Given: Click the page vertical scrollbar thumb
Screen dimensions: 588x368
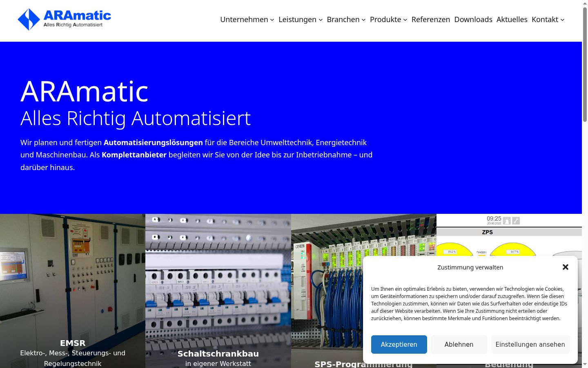Looking at the screenshot, I should pyautogui.click(x=585, y=64).
